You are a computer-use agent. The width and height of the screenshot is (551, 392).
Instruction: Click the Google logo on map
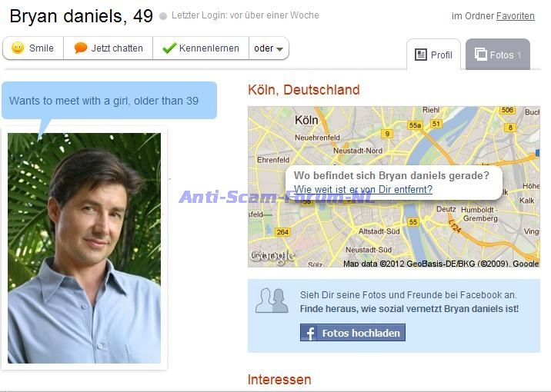pos(272,256)
